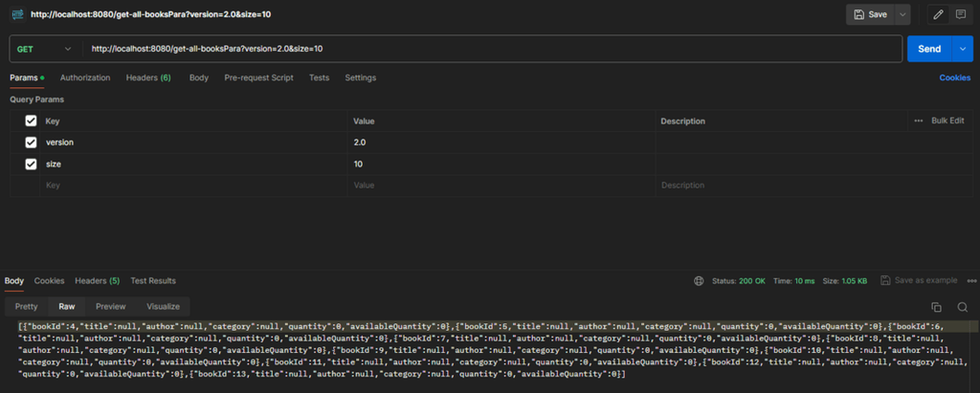
Task: Uncheck the size parameter checkbox
Action: (31, 164)
